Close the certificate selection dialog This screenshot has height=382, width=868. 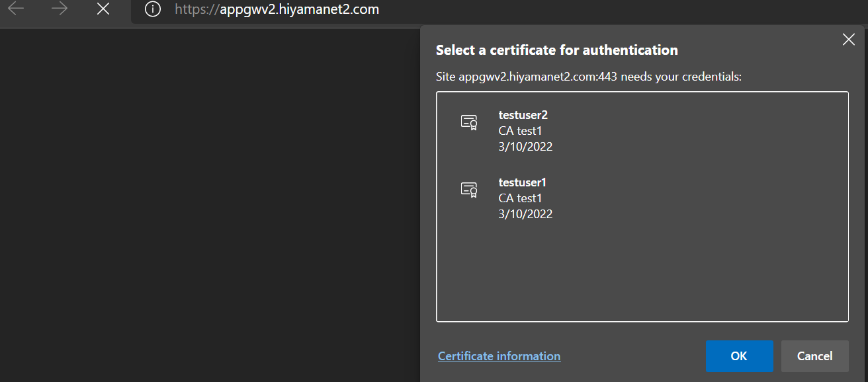(x=849, y=40)
